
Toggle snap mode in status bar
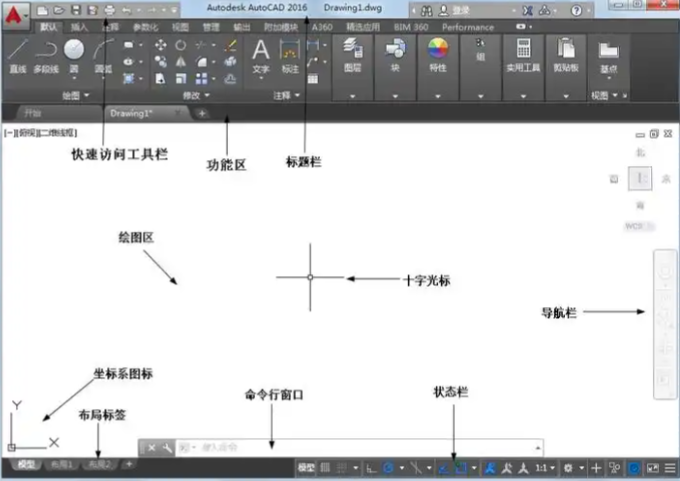[342, 468]
